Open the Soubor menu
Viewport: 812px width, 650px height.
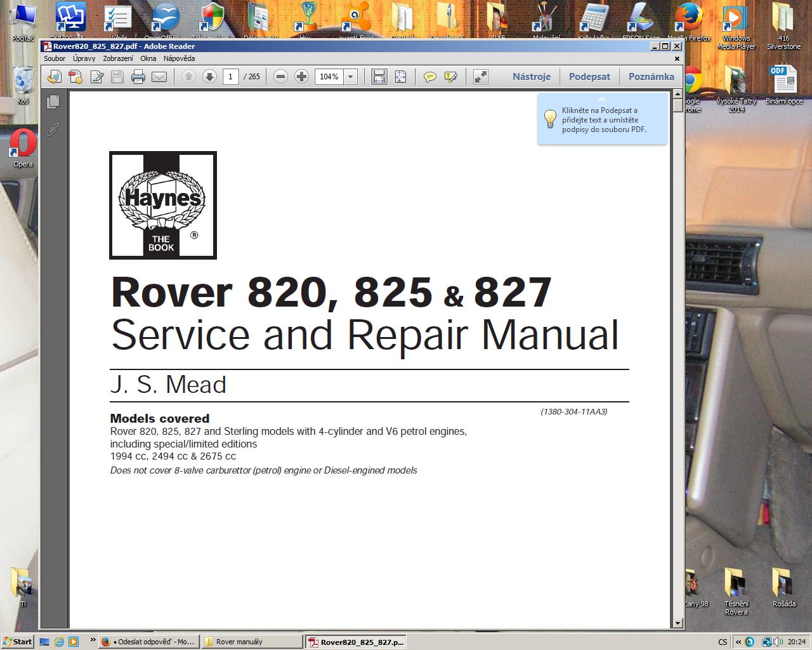55,58
